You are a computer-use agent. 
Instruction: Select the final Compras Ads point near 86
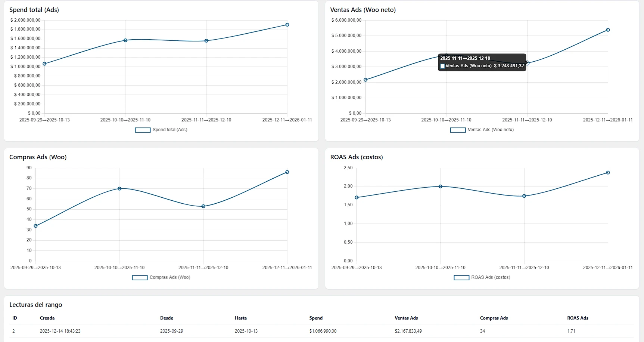point(287,172)
